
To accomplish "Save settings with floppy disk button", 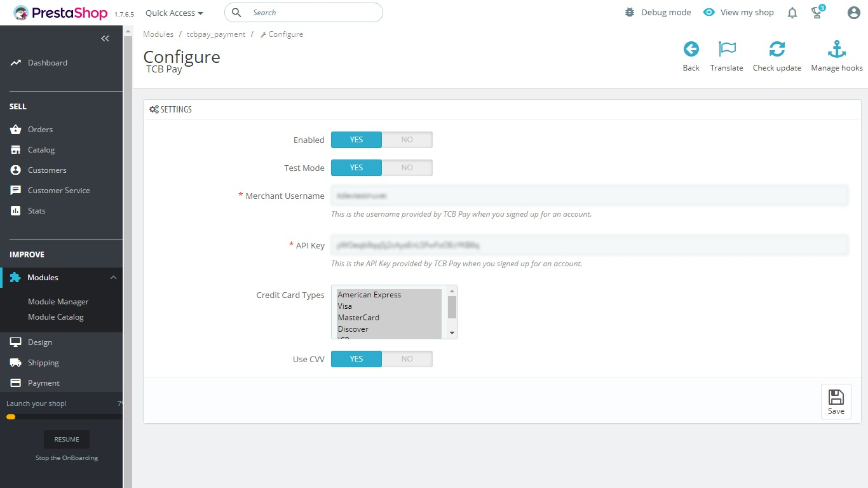I will click(x=836, y=402).
